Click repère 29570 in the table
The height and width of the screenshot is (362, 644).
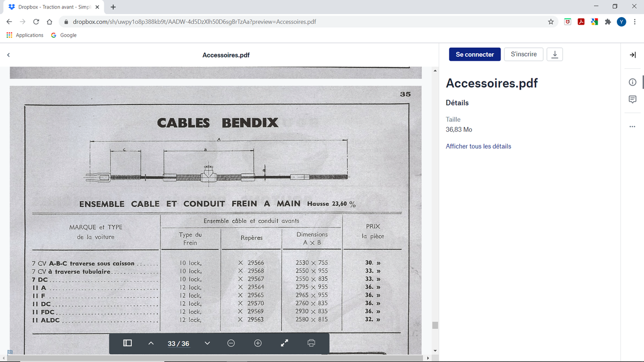256,303
